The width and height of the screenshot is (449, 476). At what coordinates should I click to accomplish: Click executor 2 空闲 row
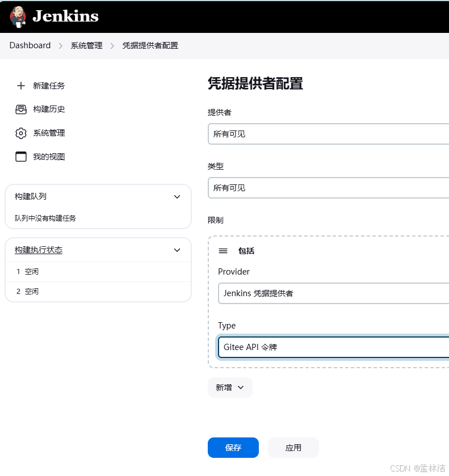[98, 292]
